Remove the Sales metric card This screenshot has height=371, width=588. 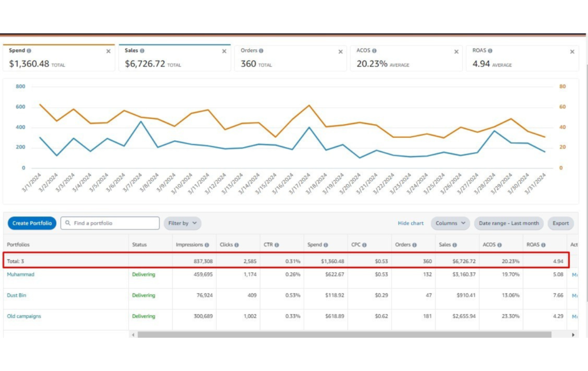click(x=225, y=51)
